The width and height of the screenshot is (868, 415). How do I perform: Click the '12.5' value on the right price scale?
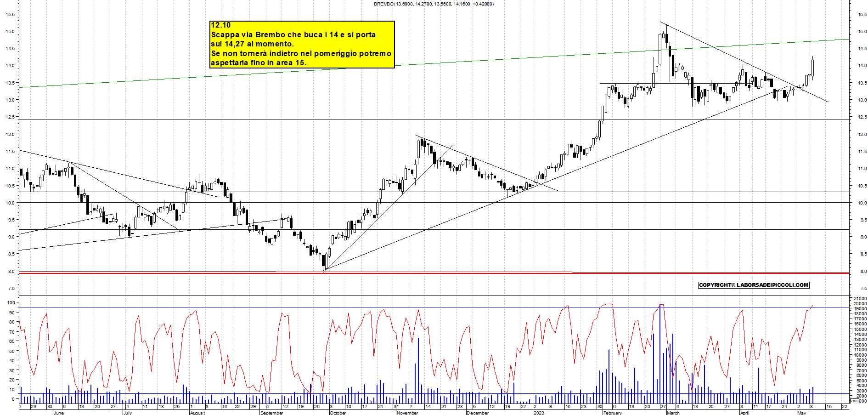(862, 117)
